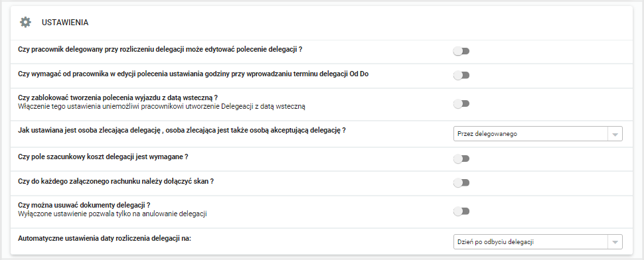This screenshot has height=260, width=644.
Task: Click label about editing polecenie delegacji
Action: tap(161, 49)
